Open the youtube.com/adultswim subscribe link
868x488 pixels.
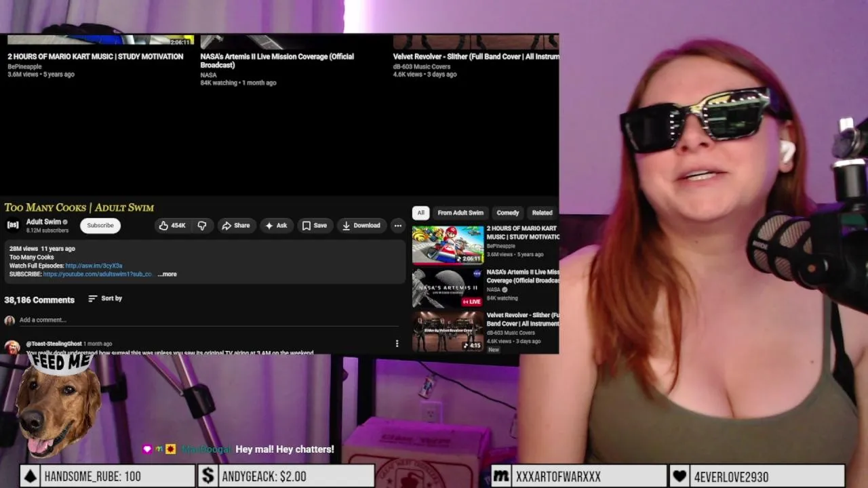(97, 274)
